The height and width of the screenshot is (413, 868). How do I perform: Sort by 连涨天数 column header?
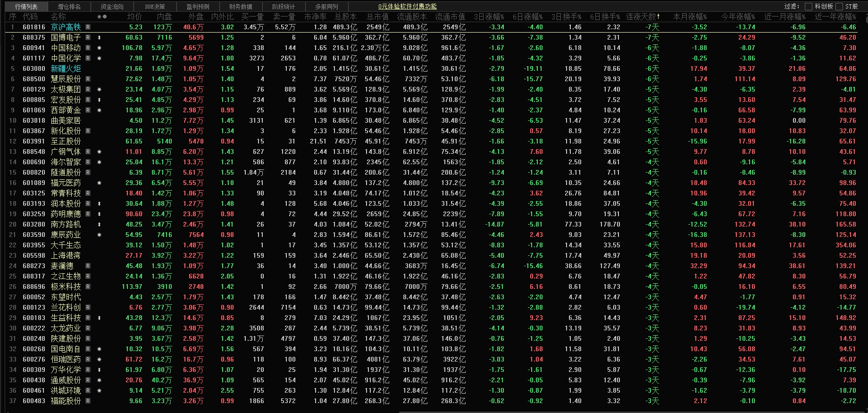click(643, 17)
